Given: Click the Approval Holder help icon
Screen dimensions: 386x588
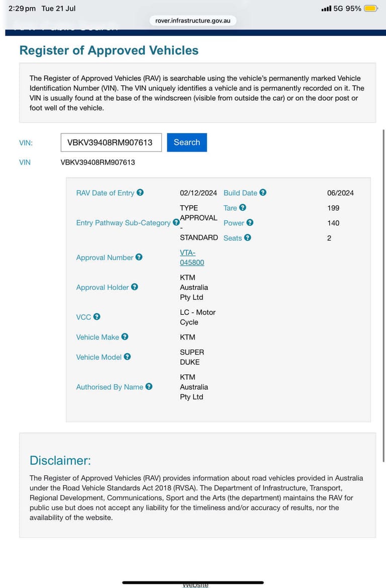Looking at the screenshot, I should (135, 287).
